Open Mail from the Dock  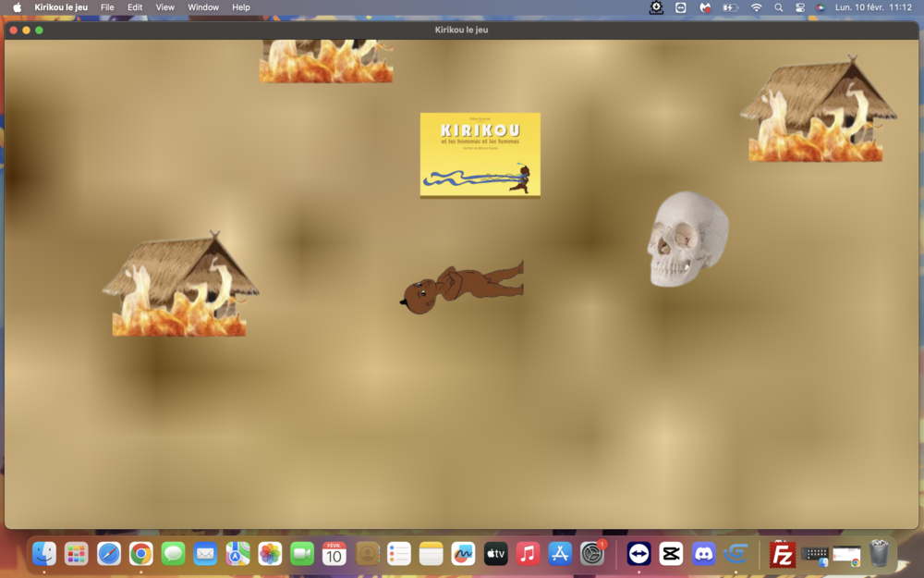click(206, 554)
